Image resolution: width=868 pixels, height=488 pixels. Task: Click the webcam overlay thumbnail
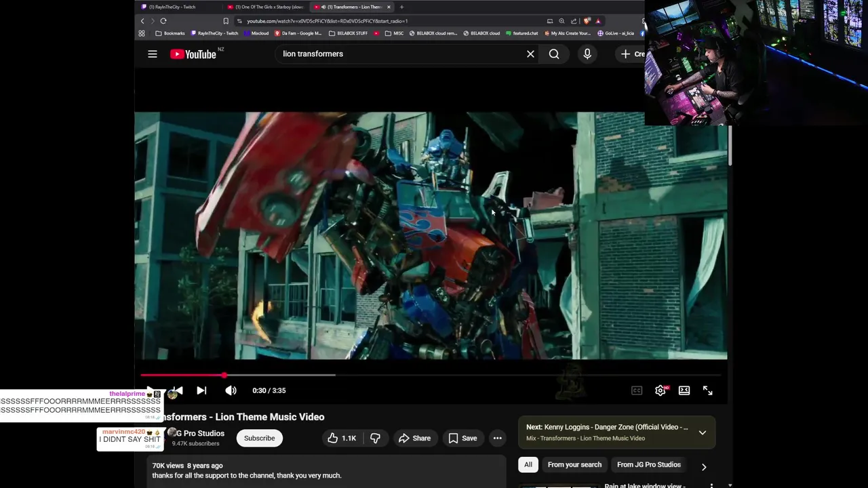tap(756, 62)
